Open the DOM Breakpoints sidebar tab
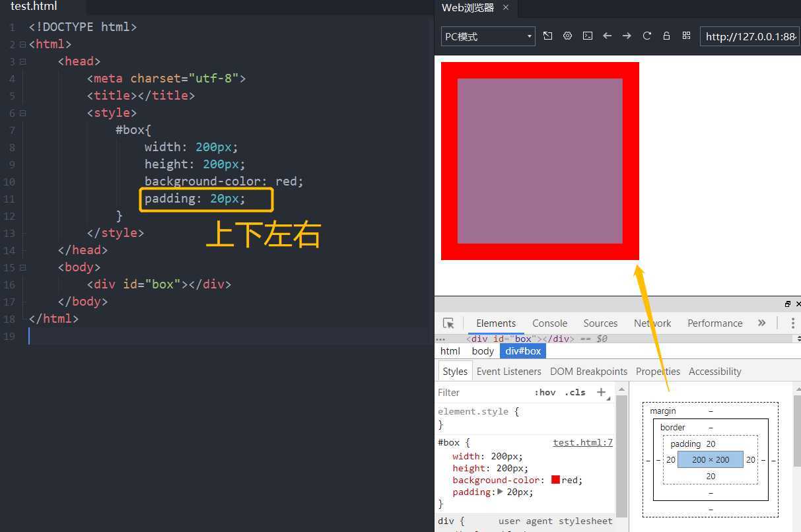 588,371
